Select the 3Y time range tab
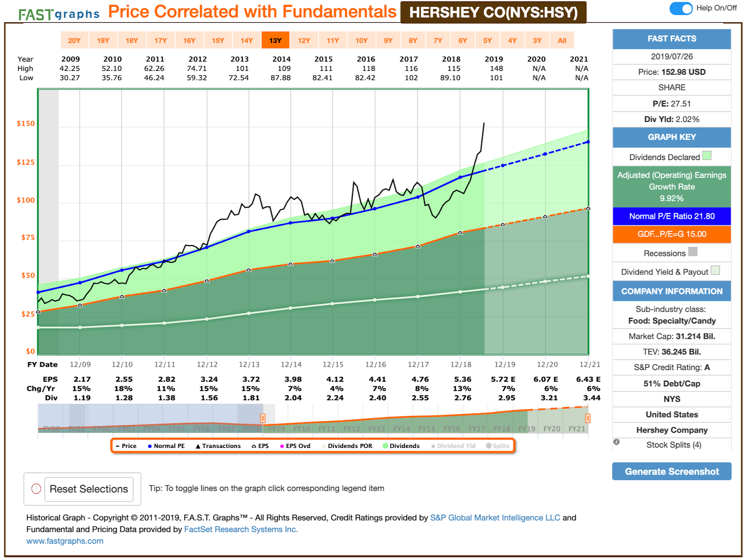Image resolution: width=747 pixels, height=560 pixels. pyautogui.click(x=537, y=40)
